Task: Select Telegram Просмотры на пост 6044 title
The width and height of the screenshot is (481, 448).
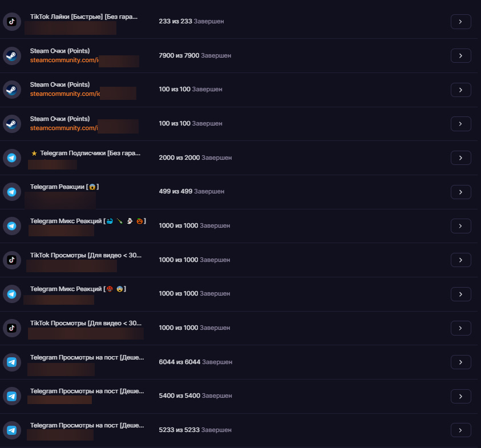Action: point(87,357)
